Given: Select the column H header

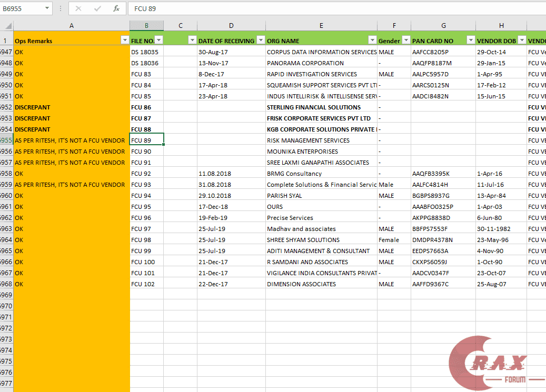Looking at the screenshot, I should (501, 25).
